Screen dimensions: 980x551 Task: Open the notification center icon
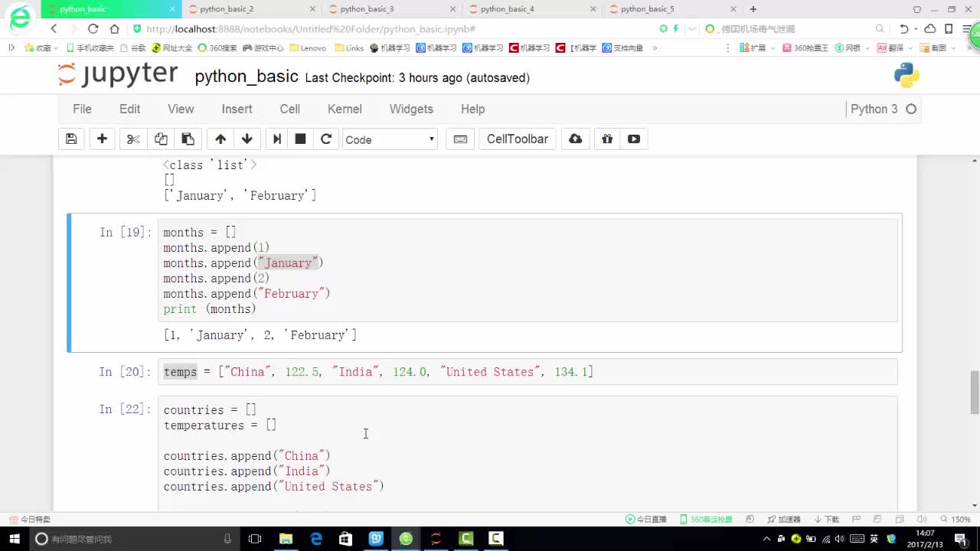[x=961, y=539]
